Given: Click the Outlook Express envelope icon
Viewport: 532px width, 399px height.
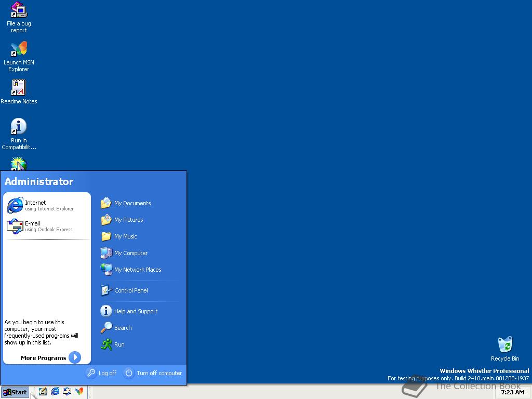Looking at the screenshot, I should coord(15,227).
